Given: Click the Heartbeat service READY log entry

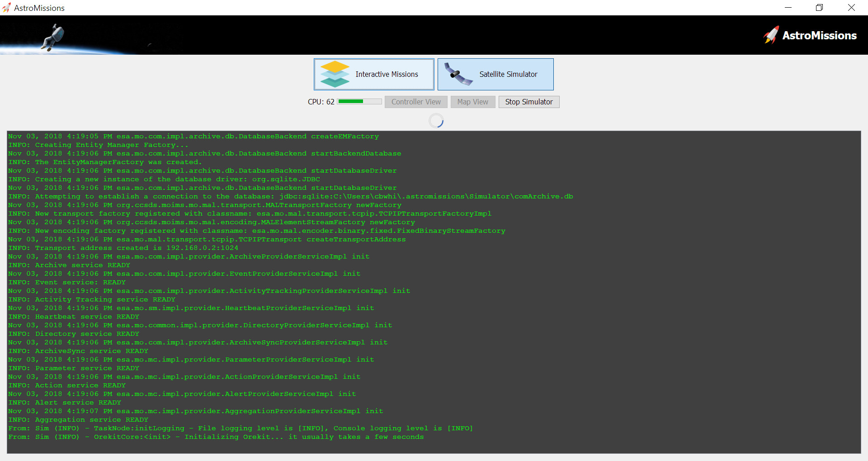Looking at the screenshot, I should coord(74,317).
